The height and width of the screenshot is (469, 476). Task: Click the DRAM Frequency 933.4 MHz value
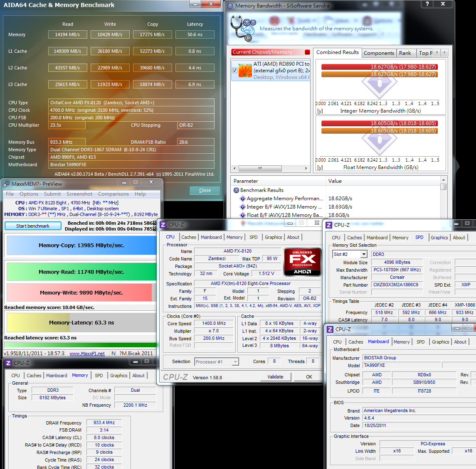tap(104, 422)
